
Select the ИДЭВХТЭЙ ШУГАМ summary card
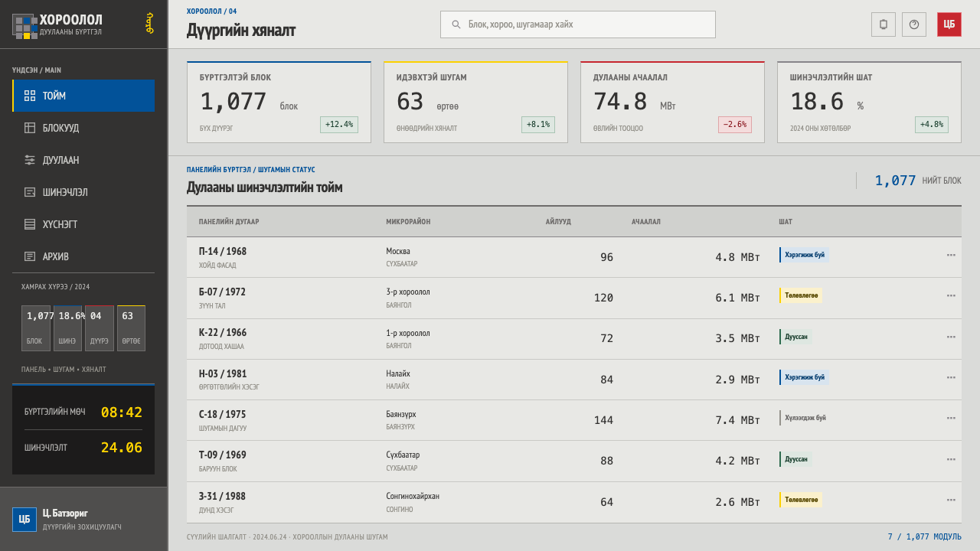click(475, 102)
